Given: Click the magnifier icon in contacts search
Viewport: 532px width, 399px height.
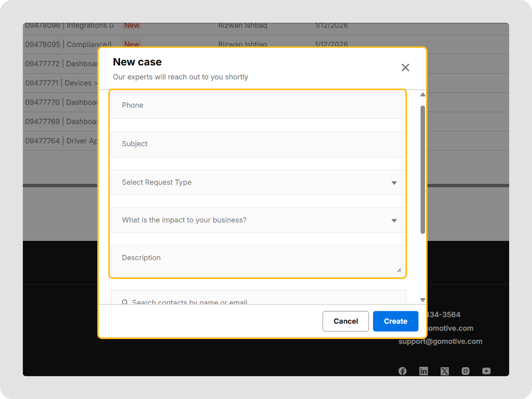Looking at the screenshot, I should 125,302.
